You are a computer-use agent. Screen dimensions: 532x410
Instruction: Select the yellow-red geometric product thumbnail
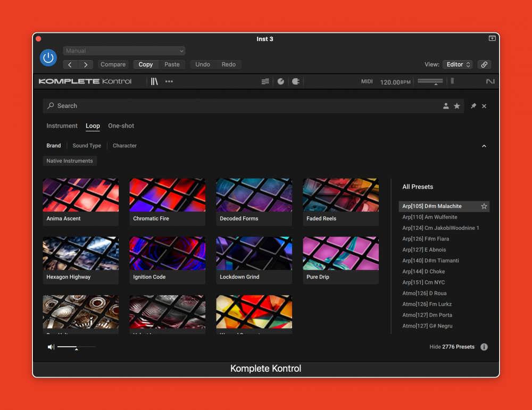coord(254,312)
